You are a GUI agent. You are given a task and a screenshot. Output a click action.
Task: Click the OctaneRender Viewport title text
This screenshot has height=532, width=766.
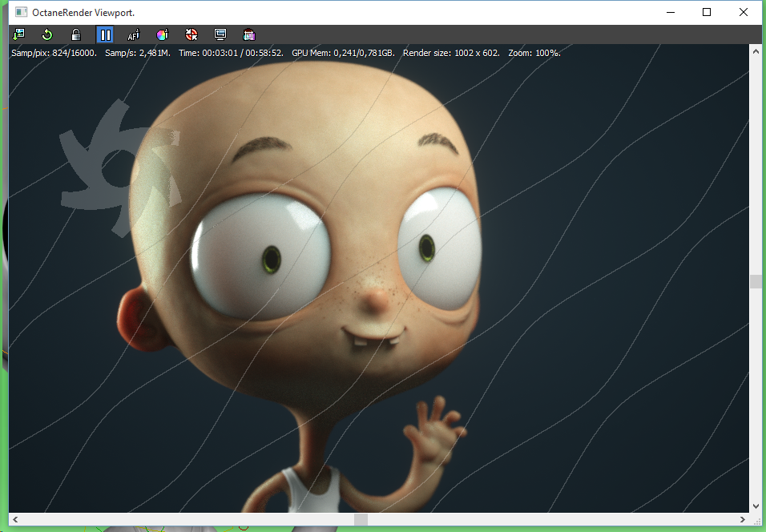click(83, 13)
